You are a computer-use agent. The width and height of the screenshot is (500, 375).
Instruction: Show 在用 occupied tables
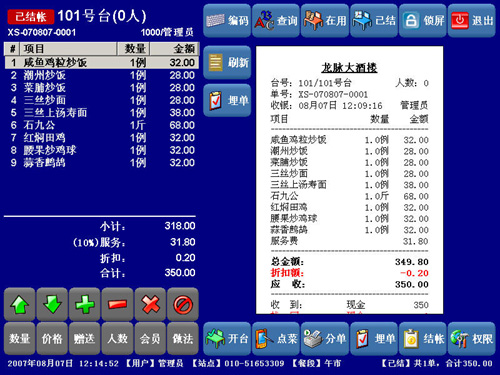(x=325, y=21)
